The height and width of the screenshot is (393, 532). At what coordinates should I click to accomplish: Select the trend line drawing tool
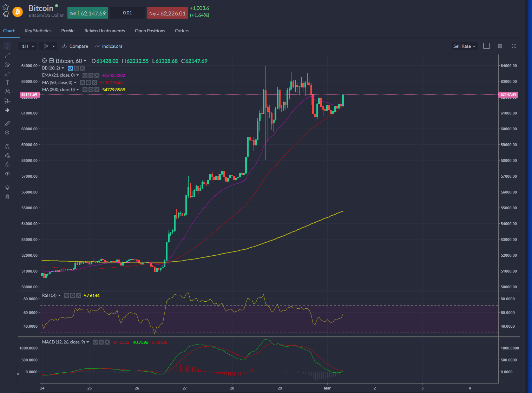click(x=7, y=55)
